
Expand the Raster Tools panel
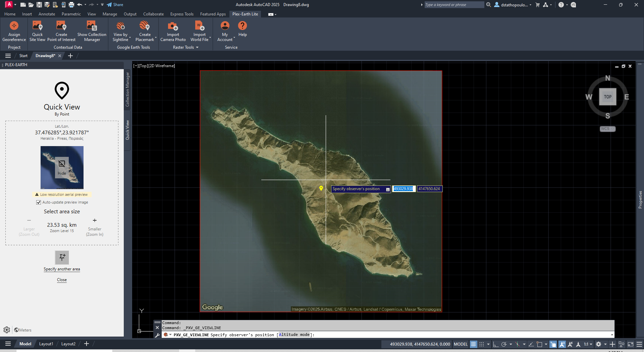pyautogui.click(x=186, y=47)
